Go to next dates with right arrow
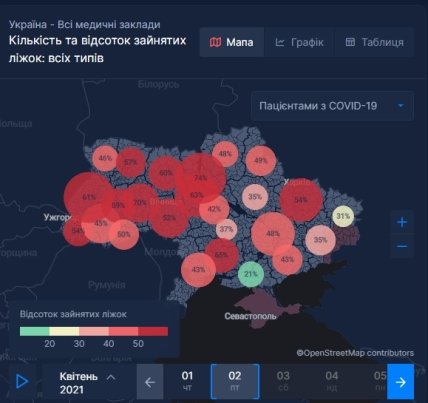The width and height of the screenshot is (428, 403). pos(400,382)
